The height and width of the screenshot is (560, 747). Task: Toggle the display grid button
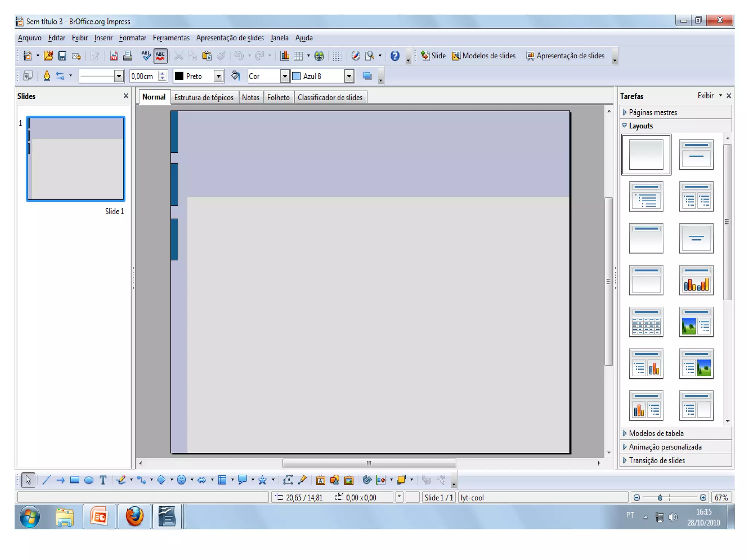point(337,56)
